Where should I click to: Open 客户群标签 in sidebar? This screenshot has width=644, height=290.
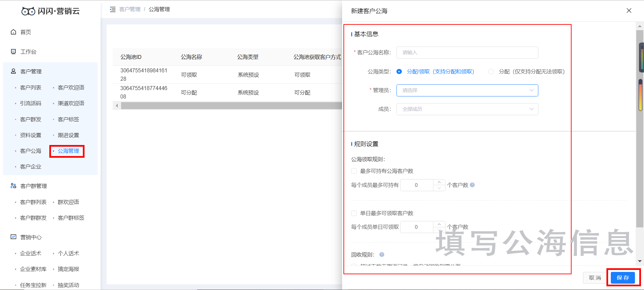click(71, 218)
